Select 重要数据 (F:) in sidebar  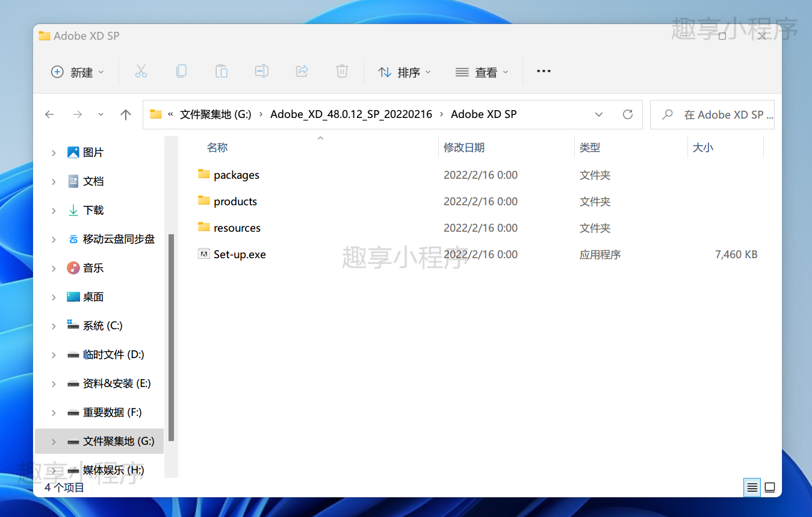[x=113, y=412]
